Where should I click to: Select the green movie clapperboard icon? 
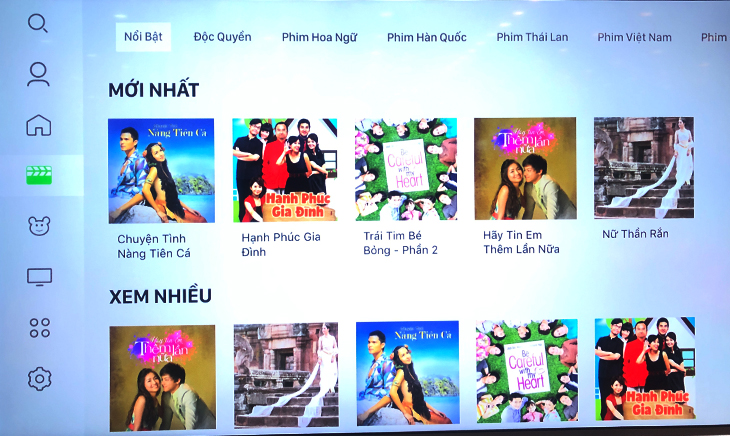pyautogui.click(x=39, y=175)
